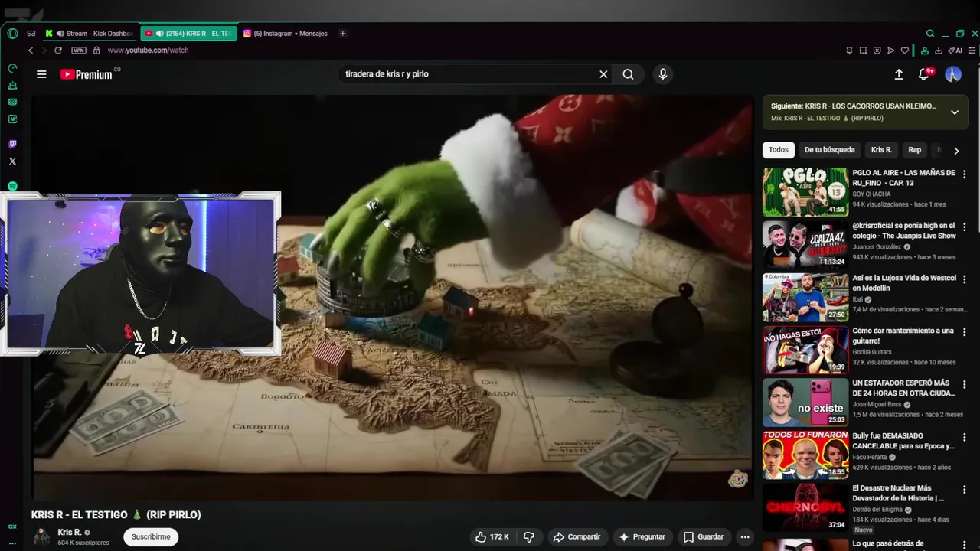Open the green browser profile icon
This screenshot has width=980, height=551.
[925, 51]
